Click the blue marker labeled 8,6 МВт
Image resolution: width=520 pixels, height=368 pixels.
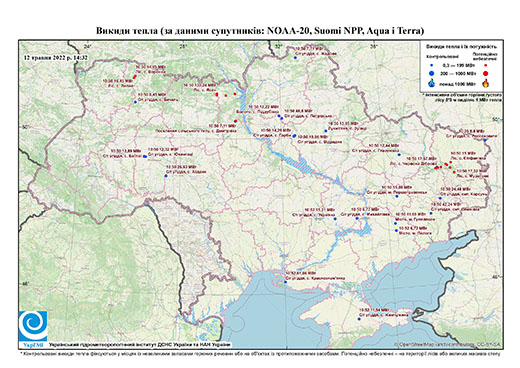[x=485, y=140]
